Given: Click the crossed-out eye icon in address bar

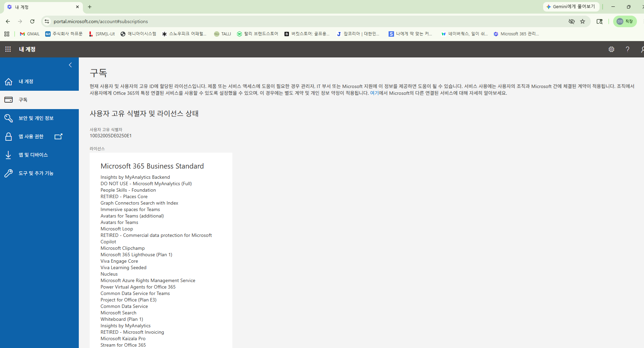Looking at the screenshot, I should pos(572,21).
